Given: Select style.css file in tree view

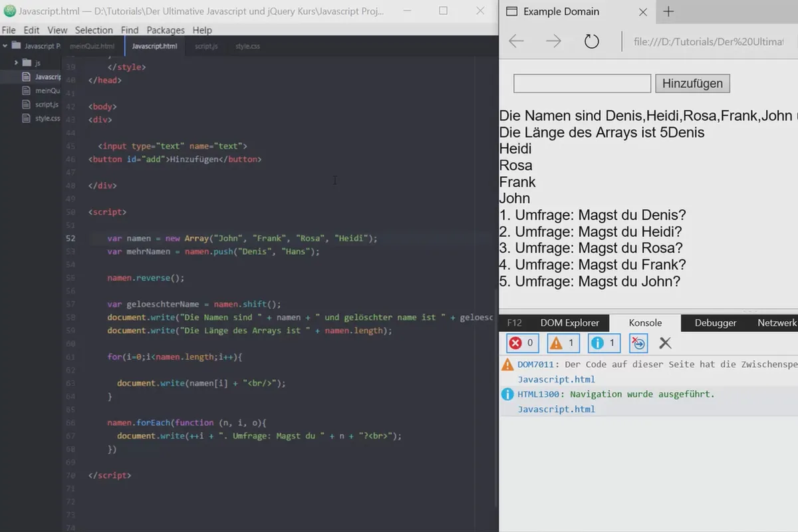Looking at the screenshot, I should coord(47,118).
